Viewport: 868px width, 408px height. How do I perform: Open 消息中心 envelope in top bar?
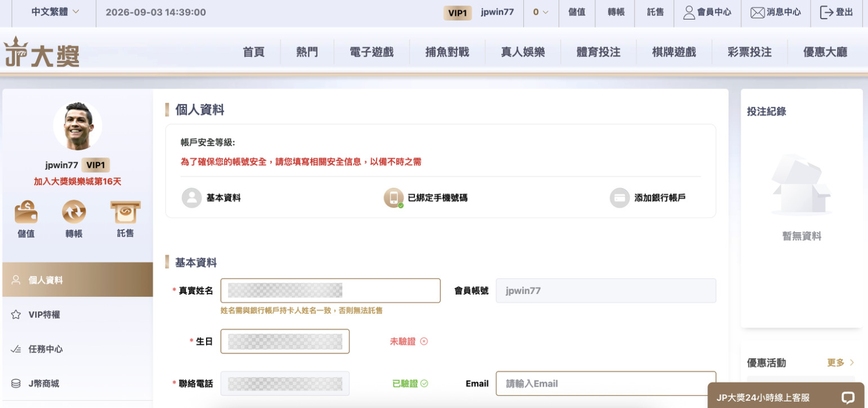point(776,12)
